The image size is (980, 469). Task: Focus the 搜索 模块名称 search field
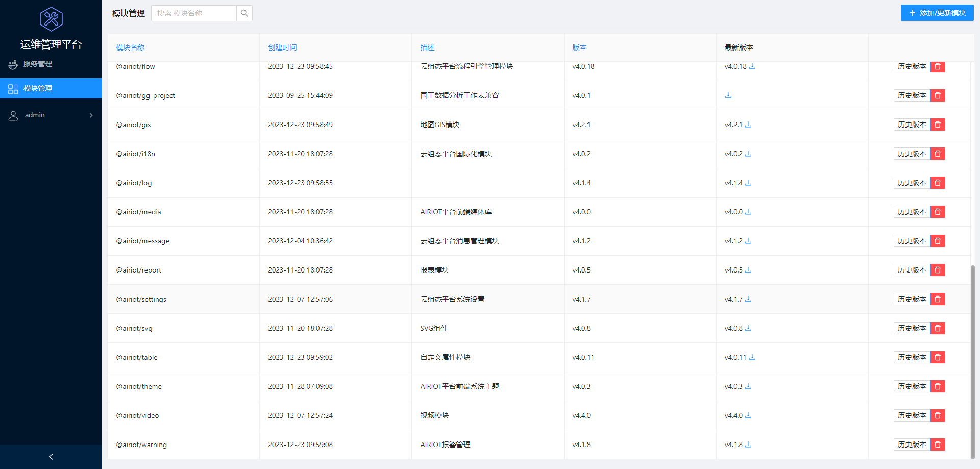pyautogui.click(x=194, y=13)
